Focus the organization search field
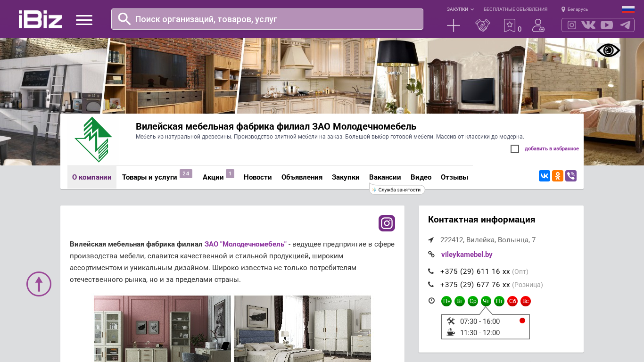The image size is (644, 362). click(267, 19)
